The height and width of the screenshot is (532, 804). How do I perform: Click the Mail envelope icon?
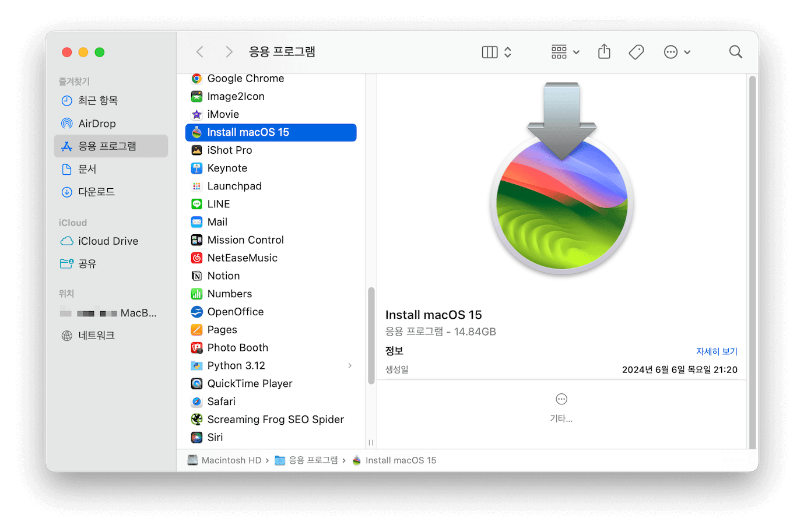(x=197, y=222)
